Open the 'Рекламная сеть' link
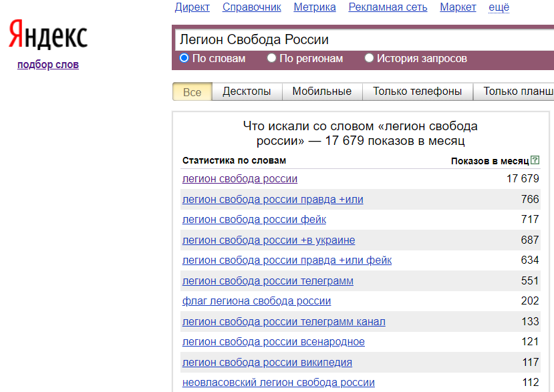The image size is (554, 392). coord(388,7)
